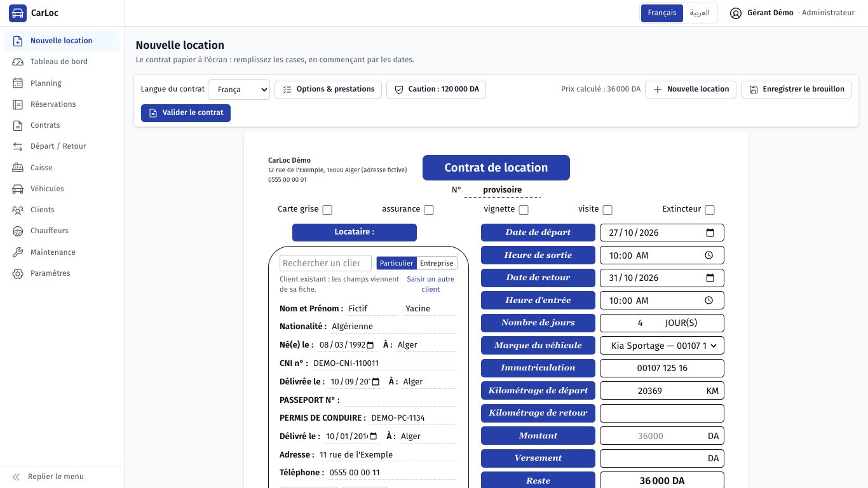Click the Saisir un autre client link
This screenshot has width=868, height=488.
431,284
